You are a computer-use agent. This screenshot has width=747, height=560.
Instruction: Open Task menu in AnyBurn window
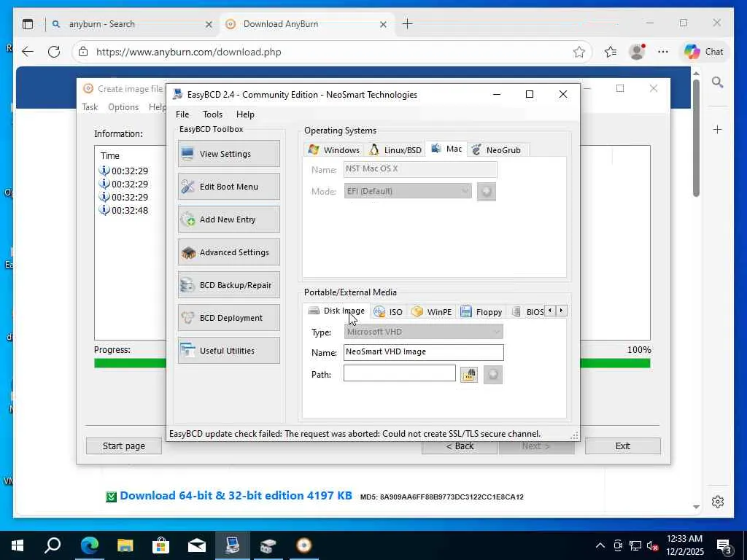click(90, 107)
